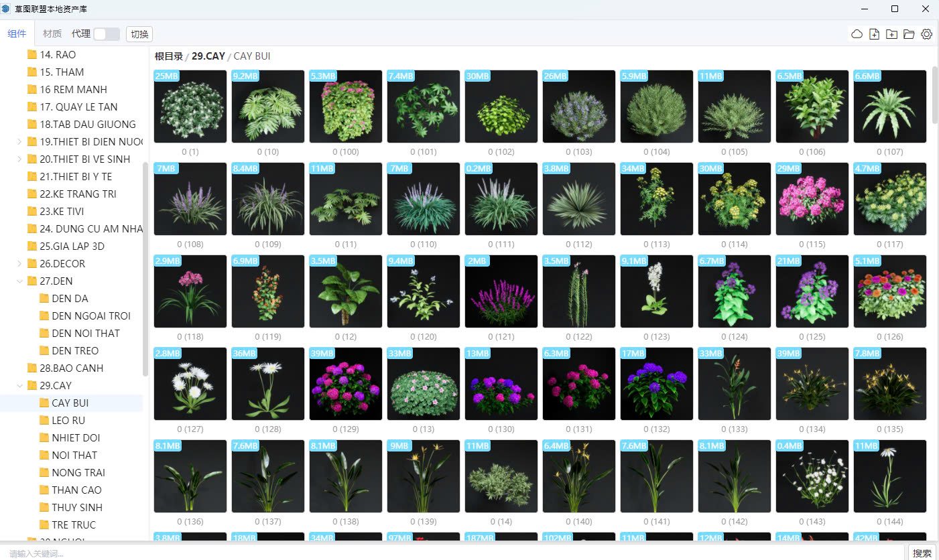
Task: Switch to the 材质 tab
Action: (52, 33)
